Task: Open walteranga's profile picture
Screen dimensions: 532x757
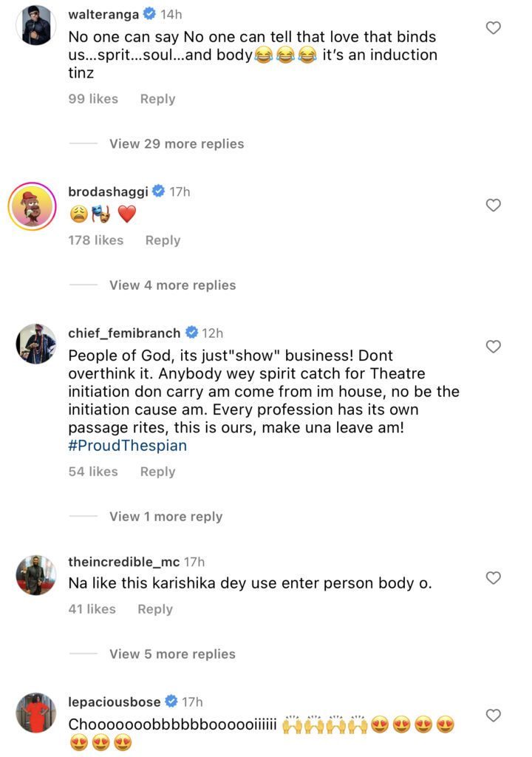Action: point(35,25)
